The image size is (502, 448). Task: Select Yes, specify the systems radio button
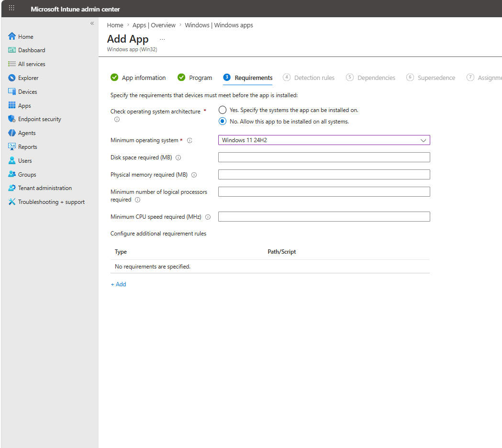click(223, 110)
